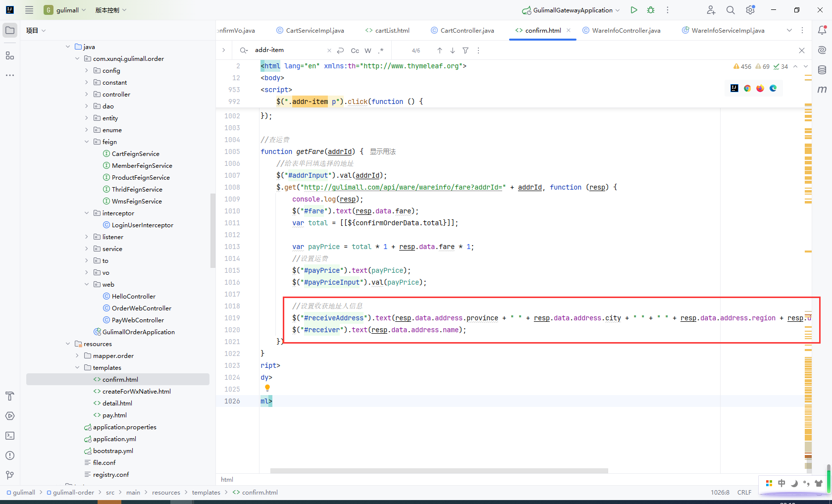
Task: Show hidden editor tabs list
Action: click(789, 30)
